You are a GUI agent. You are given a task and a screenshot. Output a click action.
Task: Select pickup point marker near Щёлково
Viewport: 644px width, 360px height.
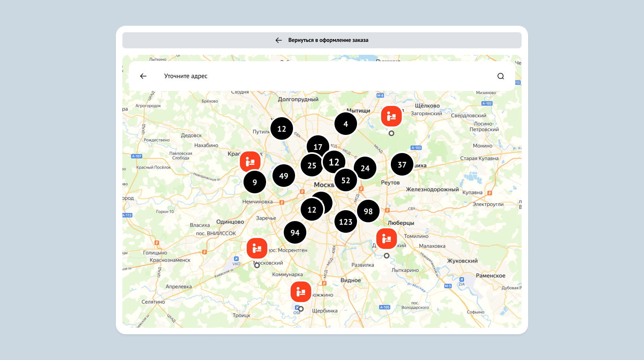pyautogui.click(x=391, y=116)
